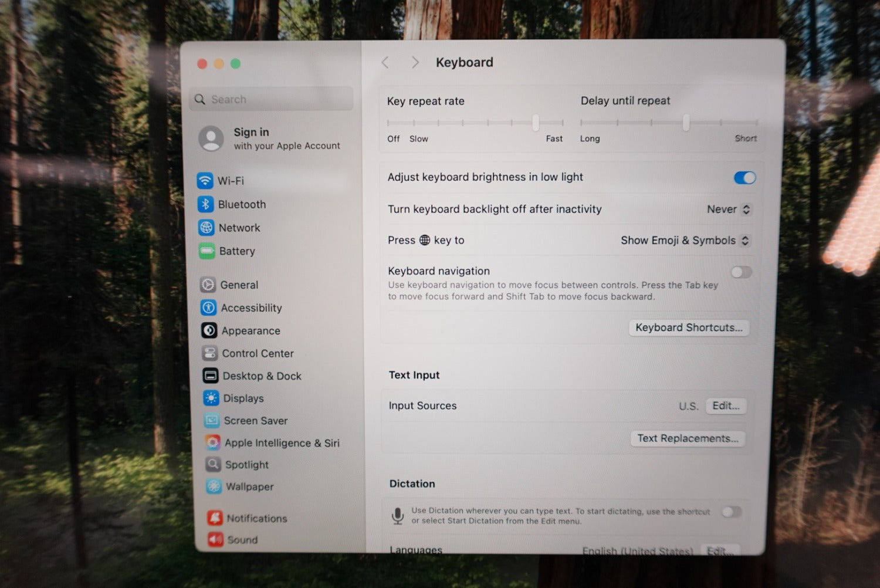Select the Network globe icon

(x=206, y=228)
